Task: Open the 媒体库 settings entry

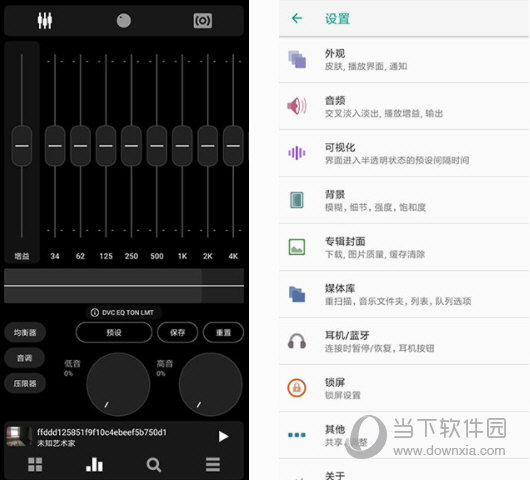Action: 404,294
